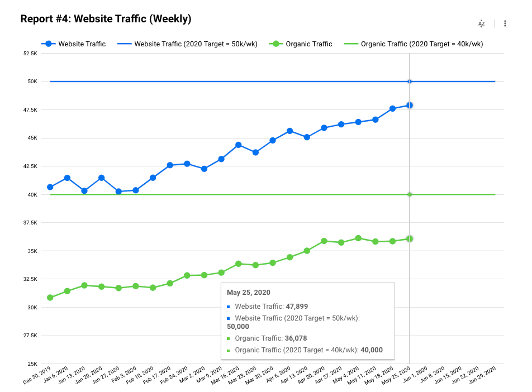This screenshot has height=392, width=532.
Task: Click the 50k target line marker at May 25
Action: [x=410, y=82]
